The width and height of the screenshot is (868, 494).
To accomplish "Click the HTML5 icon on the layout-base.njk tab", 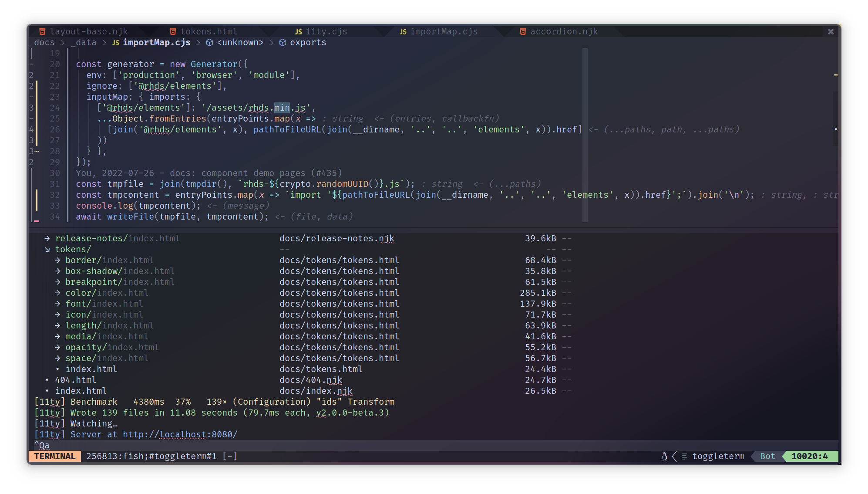I will pyautogui.click(x=42, y=31).
